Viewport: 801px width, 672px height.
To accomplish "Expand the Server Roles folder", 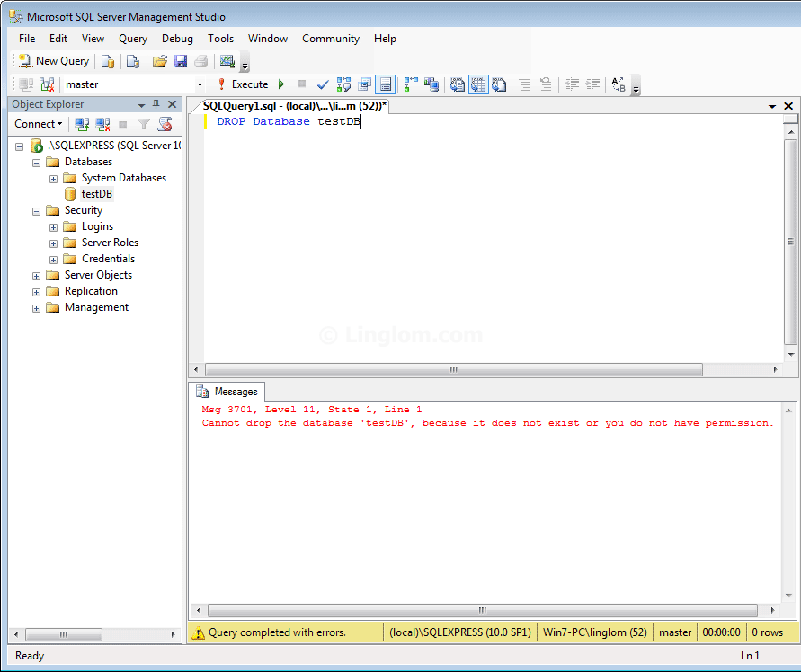I will coord(53,244).
